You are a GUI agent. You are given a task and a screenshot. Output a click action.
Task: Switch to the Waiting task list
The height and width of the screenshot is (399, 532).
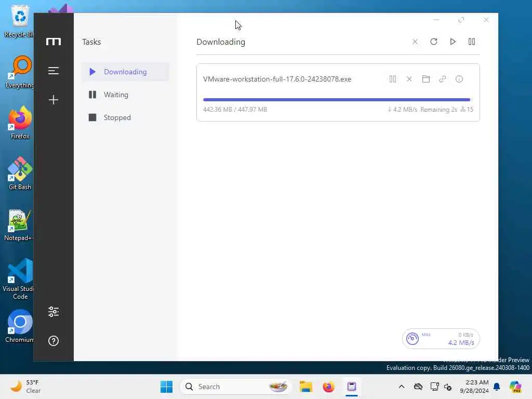tap(125, 95)
